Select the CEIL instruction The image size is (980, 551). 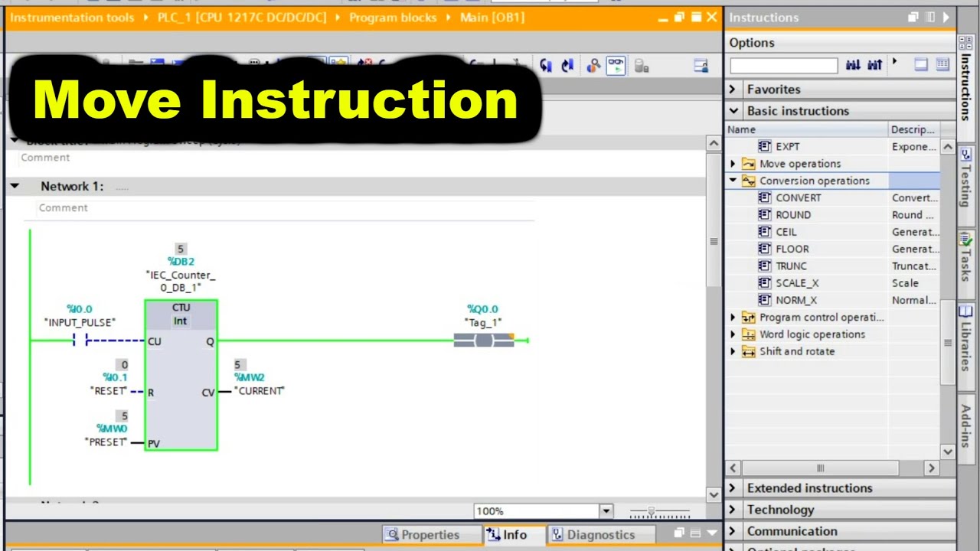tap(786, 232)
